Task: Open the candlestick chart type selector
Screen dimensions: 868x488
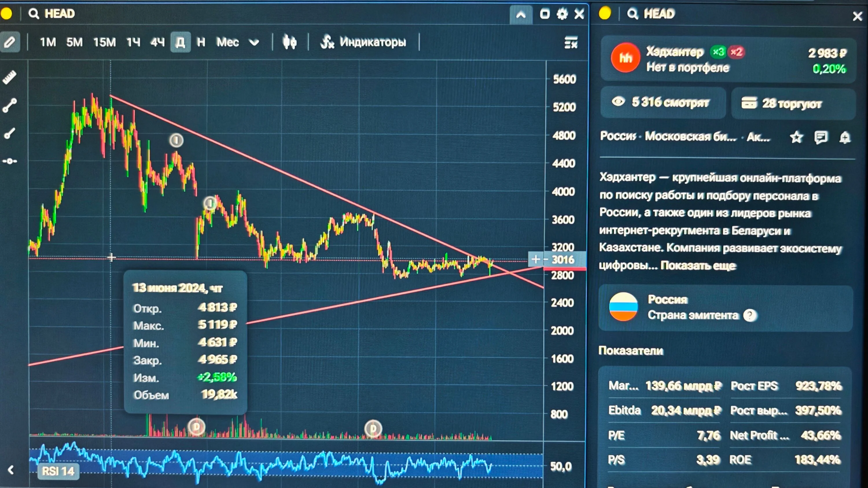Action: 290,42
